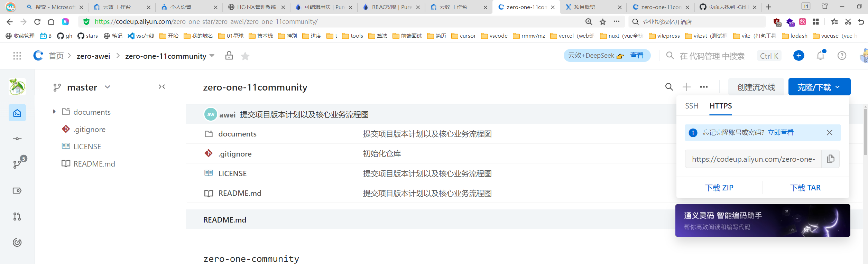The height and width of the screenshot is (264, 868).
Task: Open zero-awei breadcrumb link
Action: 93,56
